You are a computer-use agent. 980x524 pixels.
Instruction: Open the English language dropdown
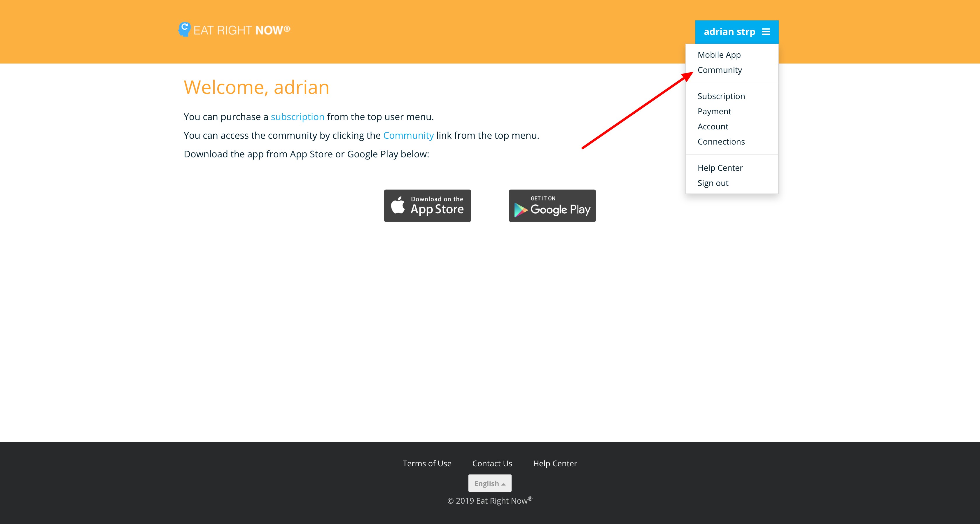pyautogui.click(x=490, y=483)
